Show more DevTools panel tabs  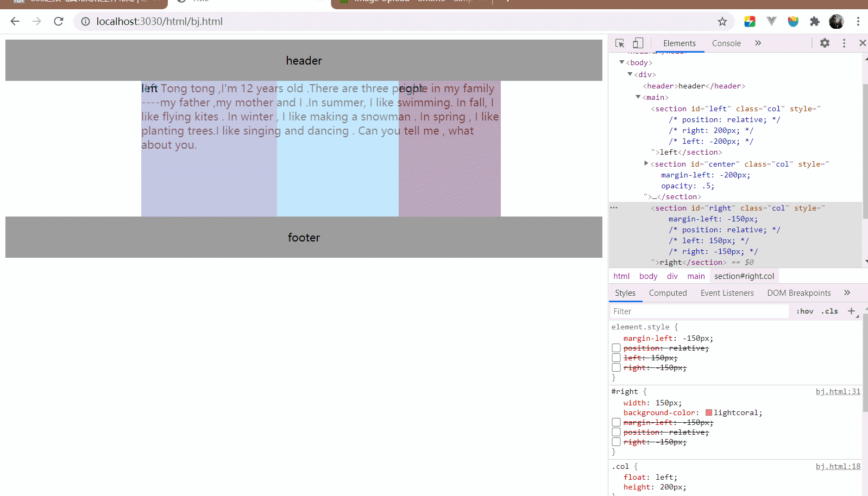pos(758,43)
